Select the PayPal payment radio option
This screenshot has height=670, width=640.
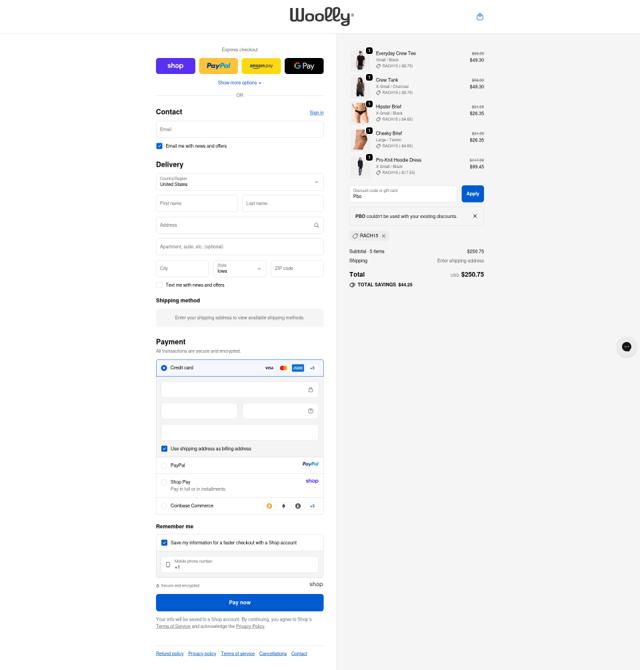pos(164,465)
